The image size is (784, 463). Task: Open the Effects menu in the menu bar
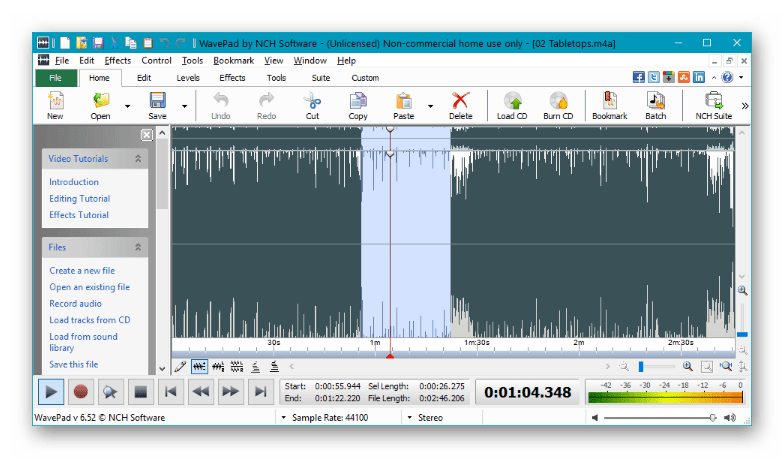tap(118, 60)
